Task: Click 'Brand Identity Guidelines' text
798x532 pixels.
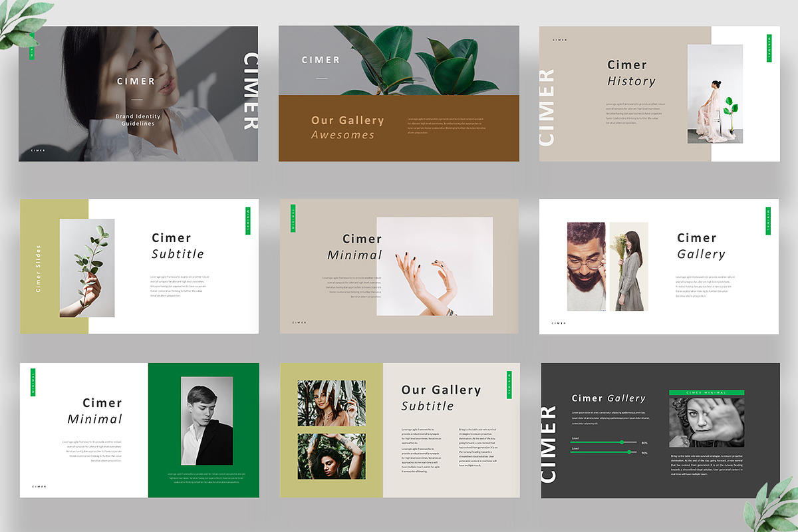Action: [138, 120]
